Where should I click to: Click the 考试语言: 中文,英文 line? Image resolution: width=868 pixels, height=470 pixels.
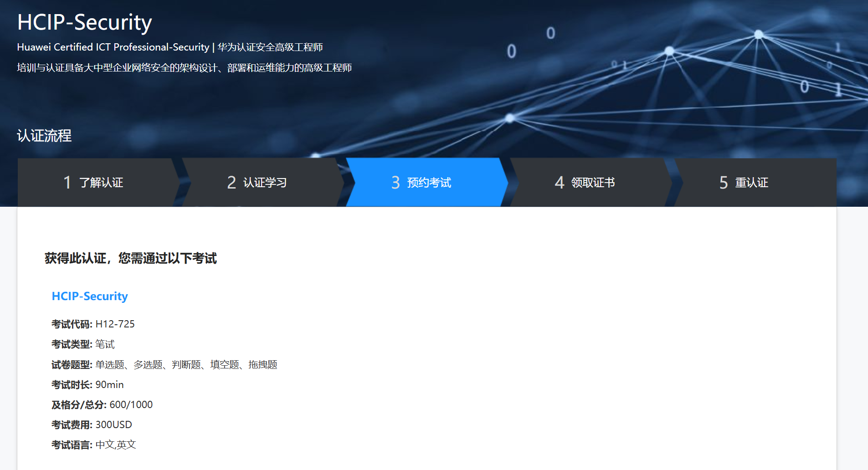[x=94, y=444]
